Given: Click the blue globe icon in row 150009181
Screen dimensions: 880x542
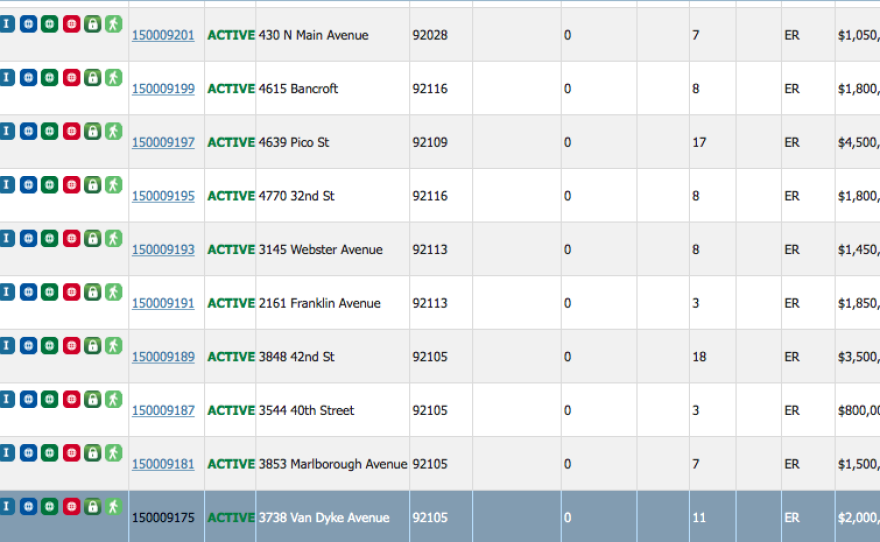Looking at the screenshot, I should point(28,453).
